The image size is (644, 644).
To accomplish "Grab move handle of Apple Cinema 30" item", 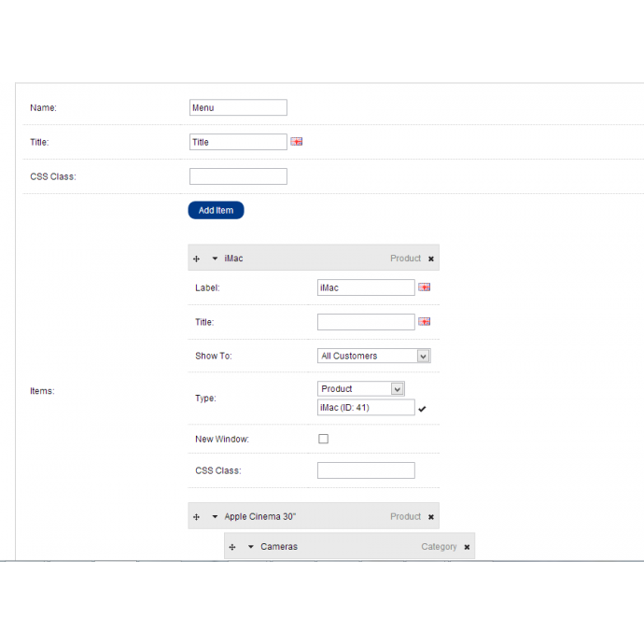I will 196,517.
